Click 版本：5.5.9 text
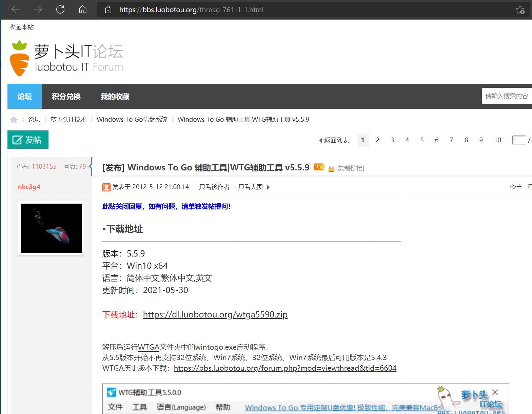The width and height of the screenshot is (532, 414). click(123, 253)
